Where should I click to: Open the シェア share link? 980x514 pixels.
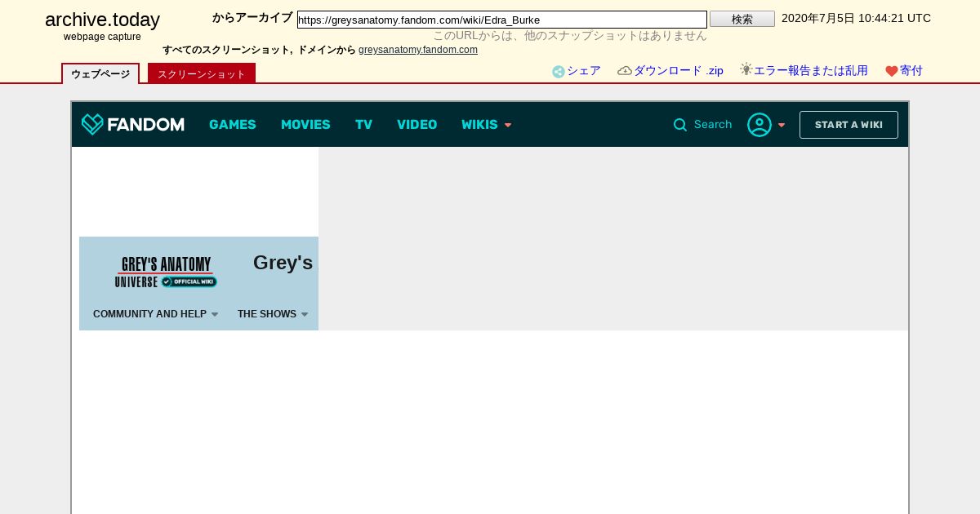(x=584, y=71)
